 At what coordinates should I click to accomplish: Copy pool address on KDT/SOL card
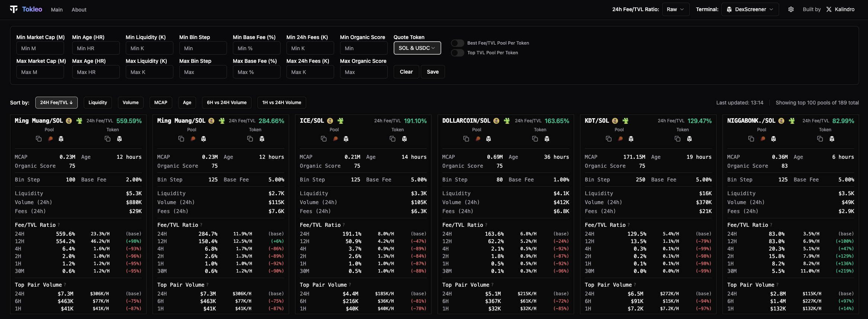[609, 139]
